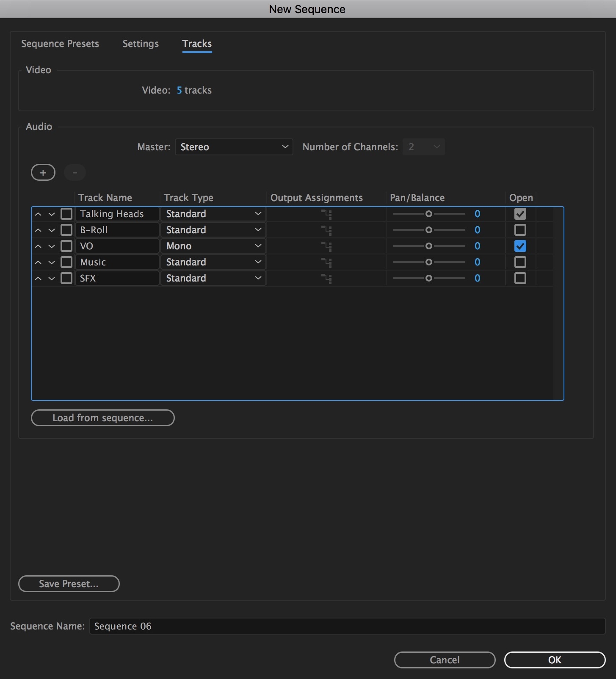Click Load from sequence button
The width and height of the screenshot is (616, 679).
[103, 418]
